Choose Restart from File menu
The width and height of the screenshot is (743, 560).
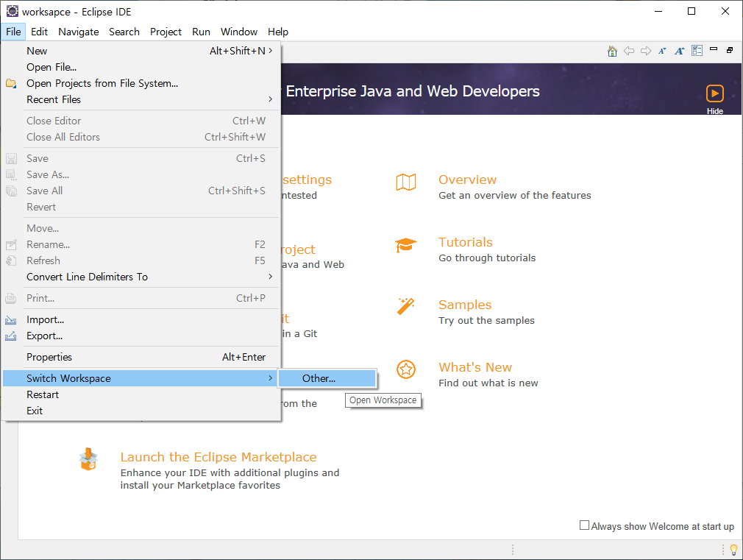(x=141, y=394)
